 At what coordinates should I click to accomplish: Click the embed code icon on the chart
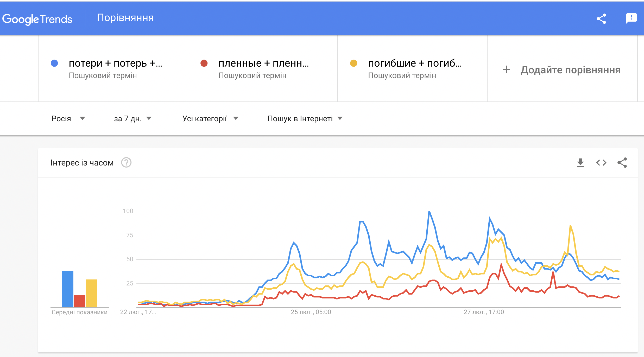601,163
